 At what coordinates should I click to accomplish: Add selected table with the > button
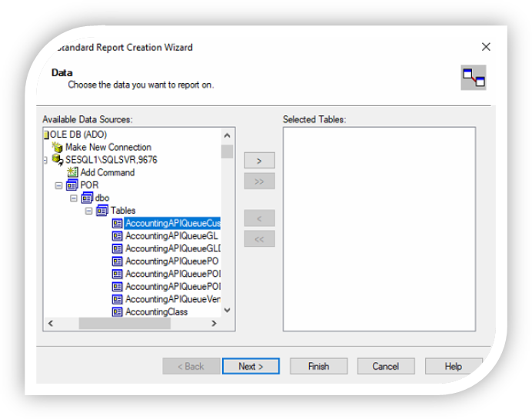(259, 161)
